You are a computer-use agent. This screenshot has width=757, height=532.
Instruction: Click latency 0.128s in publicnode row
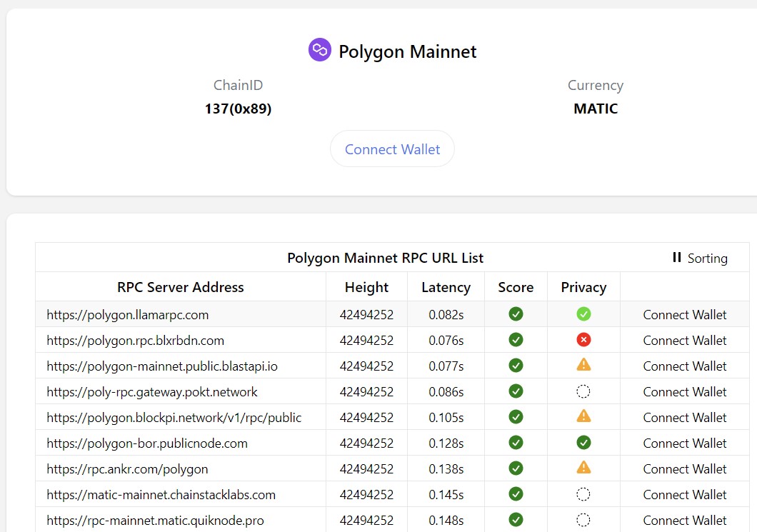pyautogui.click(x=446, y=443)
